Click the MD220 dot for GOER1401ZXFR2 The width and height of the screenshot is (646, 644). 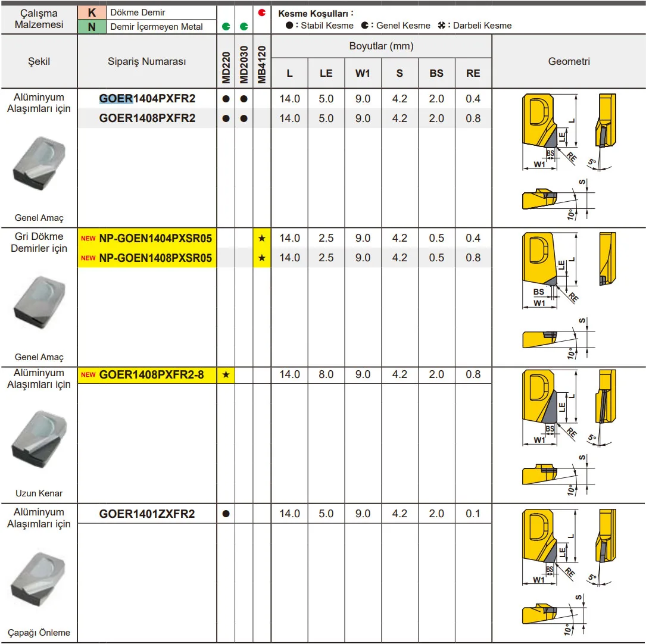tap(226, 514)
